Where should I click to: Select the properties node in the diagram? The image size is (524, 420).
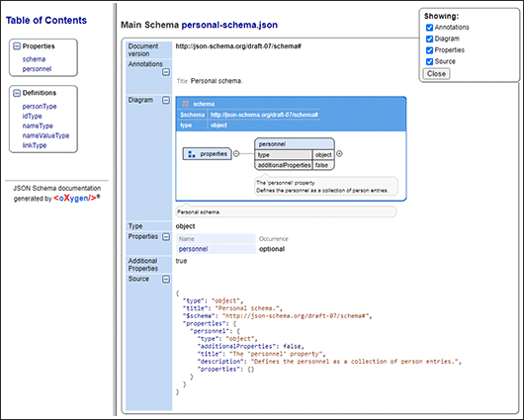207,154
